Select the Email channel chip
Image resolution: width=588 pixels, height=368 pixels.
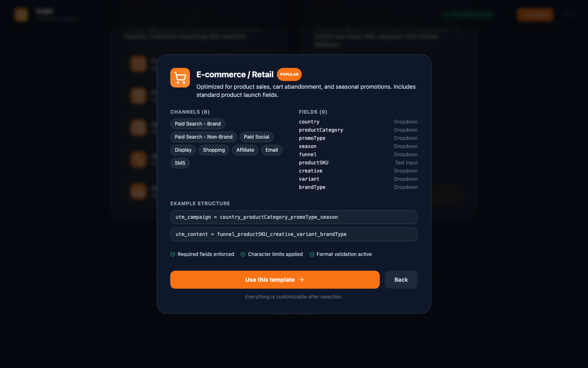[x=272, y=150]
